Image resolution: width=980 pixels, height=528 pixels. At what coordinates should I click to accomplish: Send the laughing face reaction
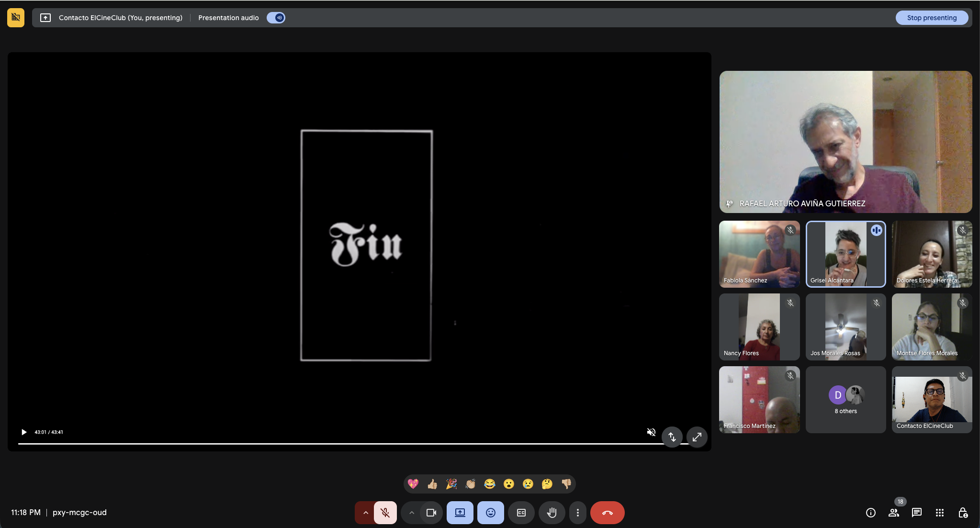490,483
